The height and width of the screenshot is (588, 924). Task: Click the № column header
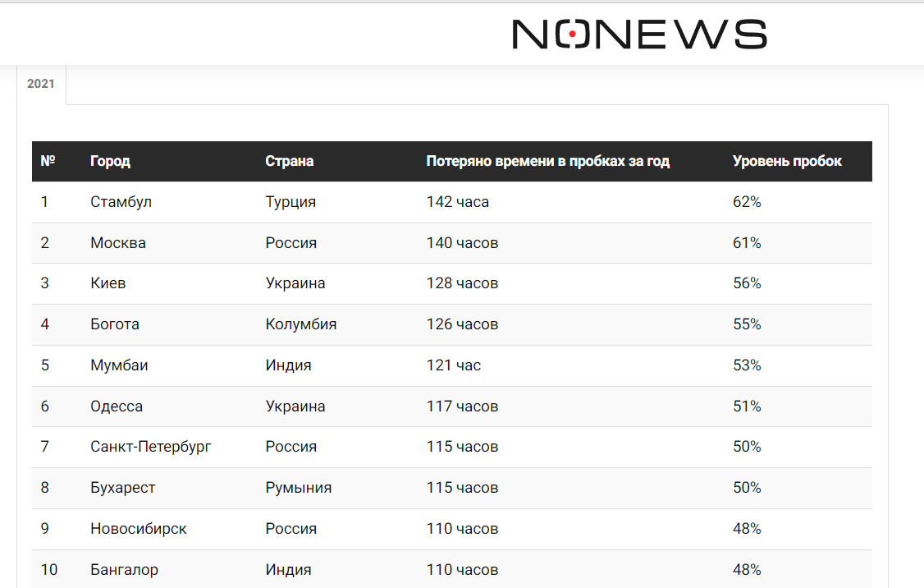(48, 161)
